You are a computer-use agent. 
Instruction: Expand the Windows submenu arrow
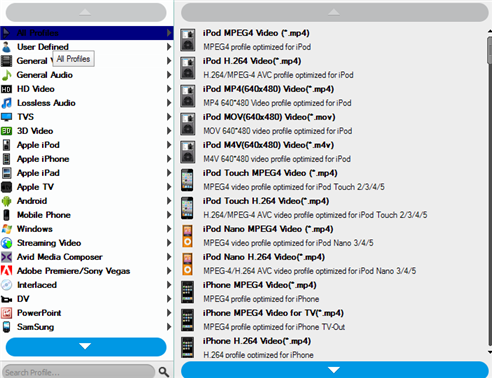[x=169, y=229]
